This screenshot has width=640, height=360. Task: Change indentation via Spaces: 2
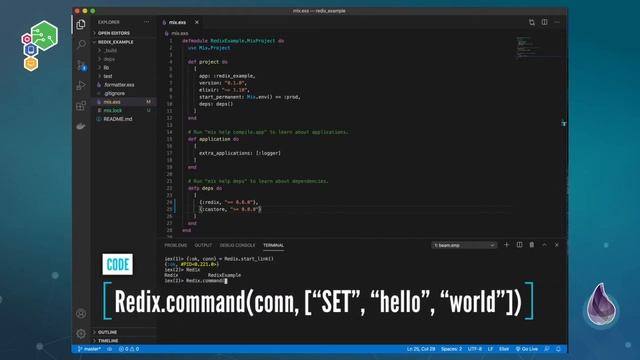point(451,349)
